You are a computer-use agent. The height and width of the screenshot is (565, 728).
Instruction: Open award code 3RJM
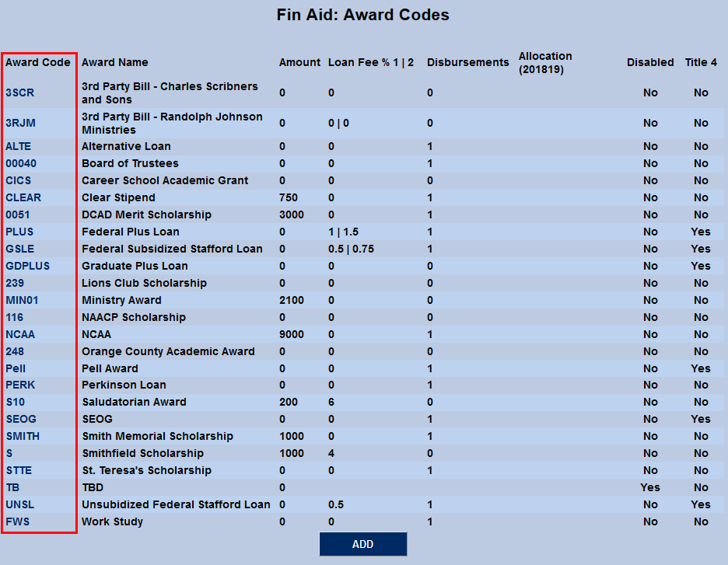pyautogui.click(x=20, y=123)
